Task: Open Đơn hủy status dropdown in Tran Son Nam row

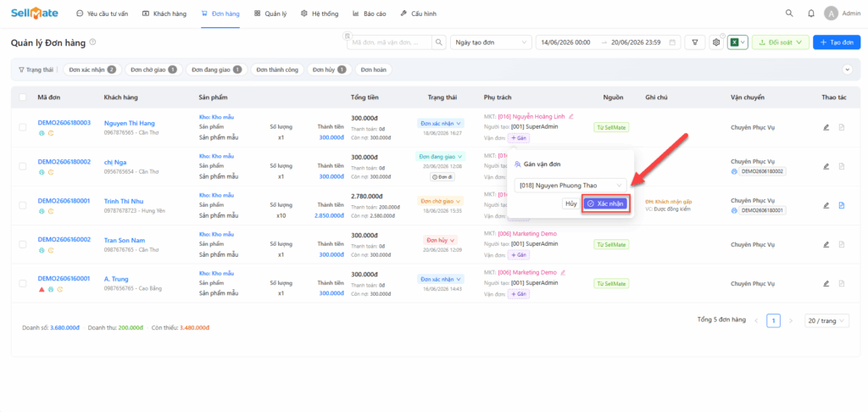Action: pos(441,240)
